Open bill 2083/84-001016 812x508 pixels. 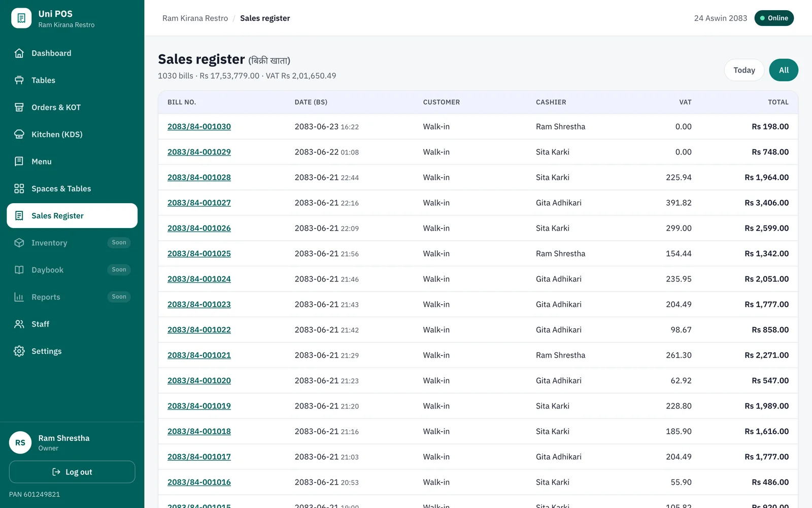click(x=199, y=482)
